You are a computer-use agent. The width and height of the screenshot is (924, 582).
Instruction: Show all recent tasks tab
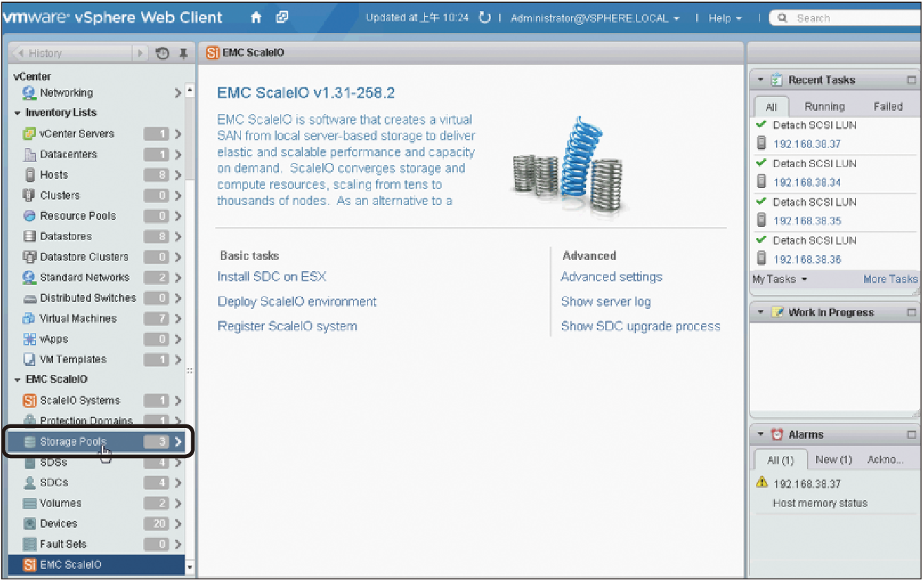pos(771,107)
